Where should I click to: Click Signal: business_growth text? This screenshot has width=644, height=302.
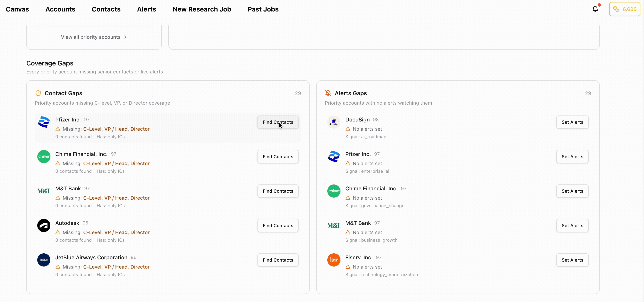click(371, 240)
